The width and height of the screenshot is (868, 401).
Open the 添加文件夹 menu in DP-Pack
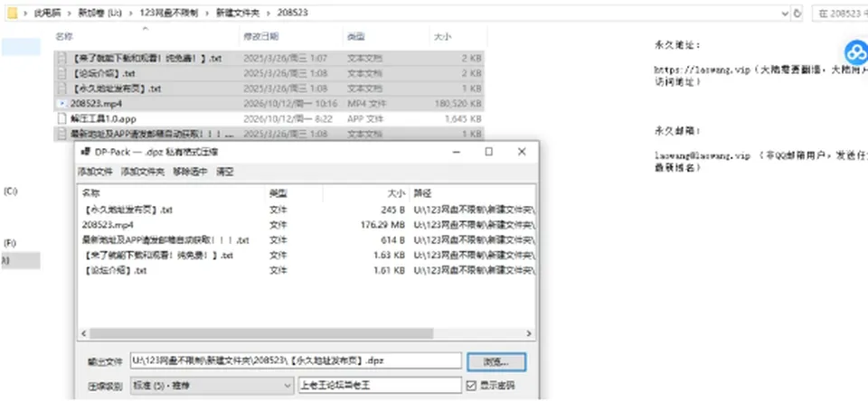pos(143,172)
